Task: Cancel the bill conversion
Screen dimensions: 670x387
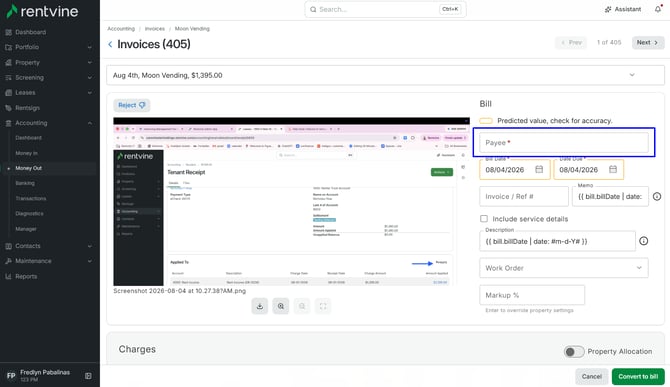Action: pos(591,376)
